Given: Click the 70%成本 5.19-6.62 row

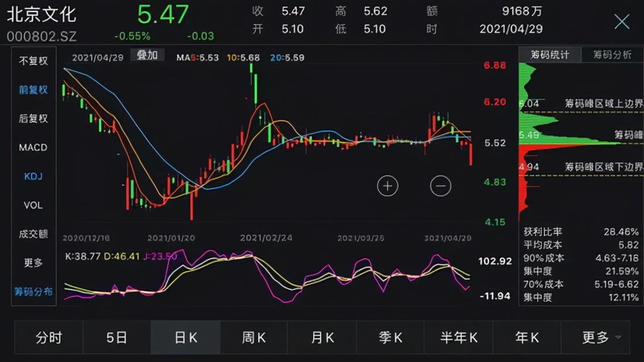Looking at the screenshot, I should point(581,284).
